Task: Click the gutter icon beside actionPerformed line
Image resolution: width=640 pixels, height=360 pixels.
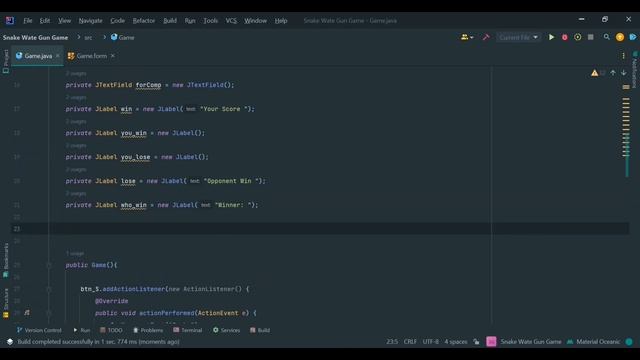Action: click(x=27, y=313)
